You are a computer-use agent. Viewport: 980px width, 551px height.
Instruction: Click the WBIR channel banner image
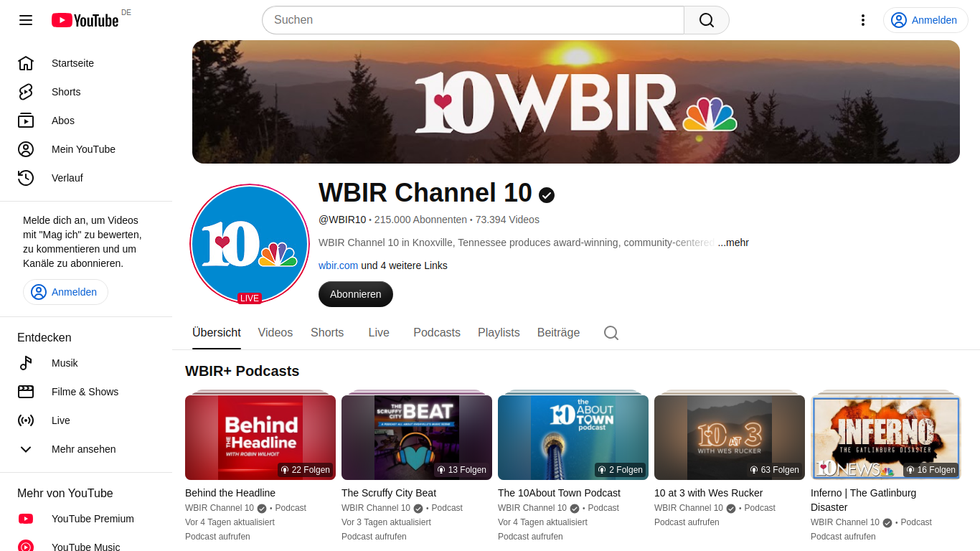click(x=576, y=102)
